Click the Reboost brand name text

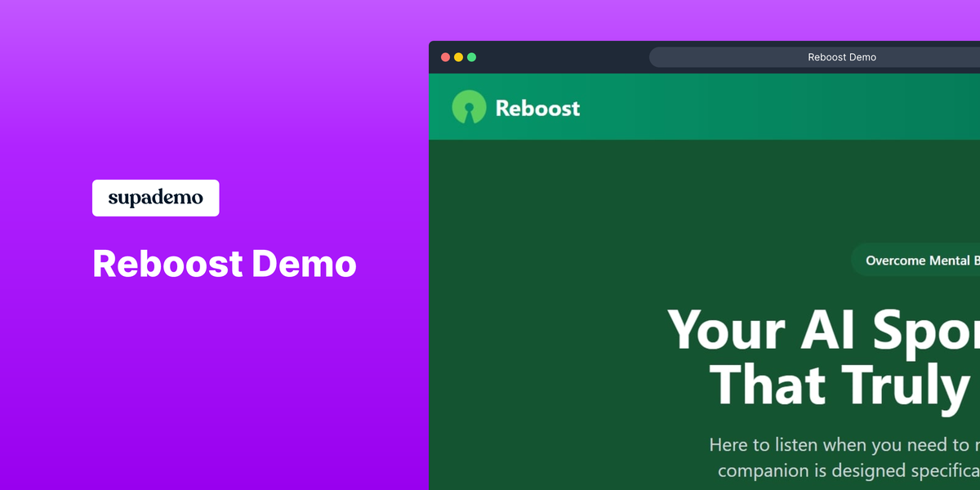[537, 108]
